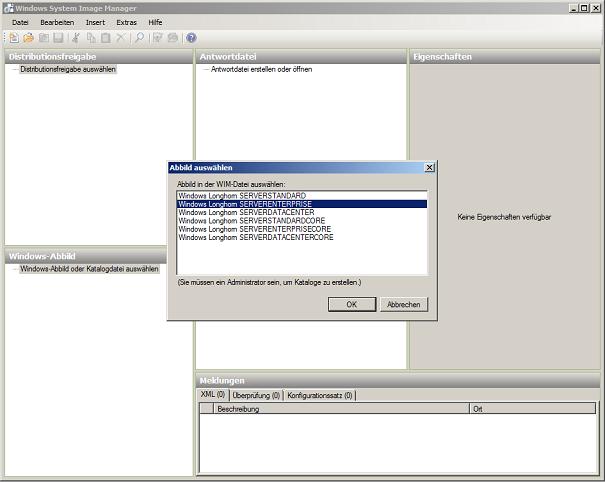Select Windows Longhorn SERVERSTANDARDCORE image

tap(302, 221)
